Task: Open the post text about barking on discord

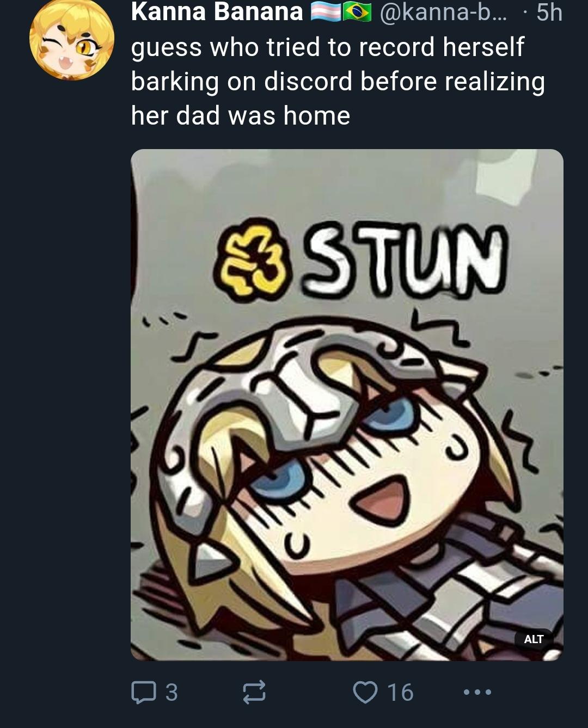Action: click(338, 81)
